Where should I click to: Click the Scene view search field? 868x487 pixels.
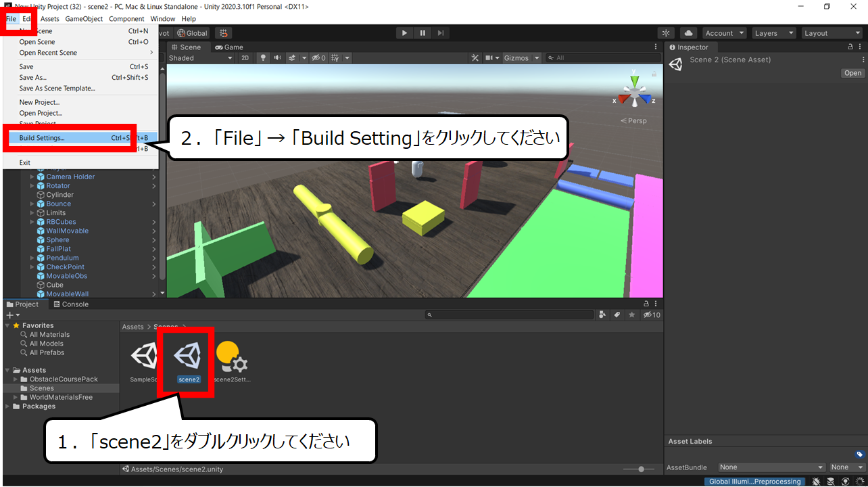click(x=602, y=58)
